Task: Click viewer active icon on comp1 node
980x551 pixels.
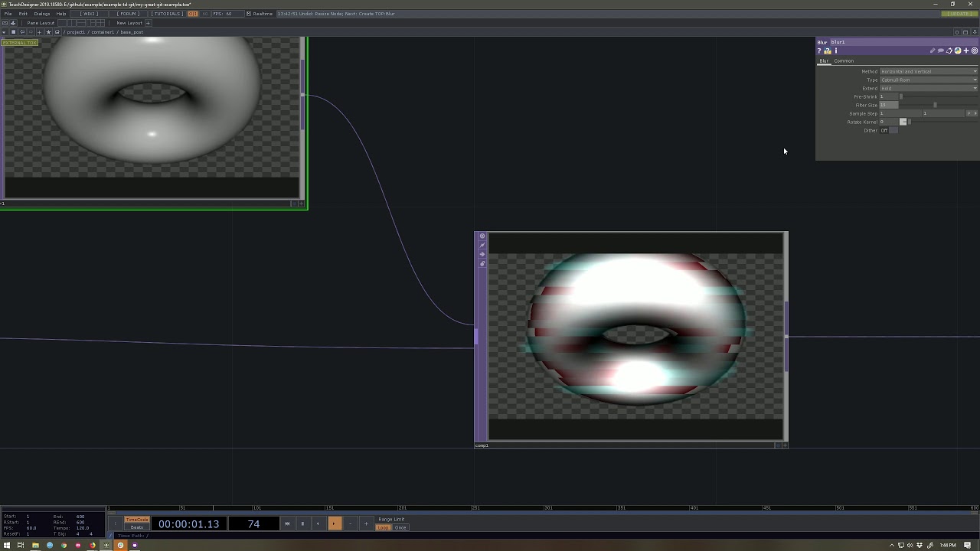Action: coord(482,236)
